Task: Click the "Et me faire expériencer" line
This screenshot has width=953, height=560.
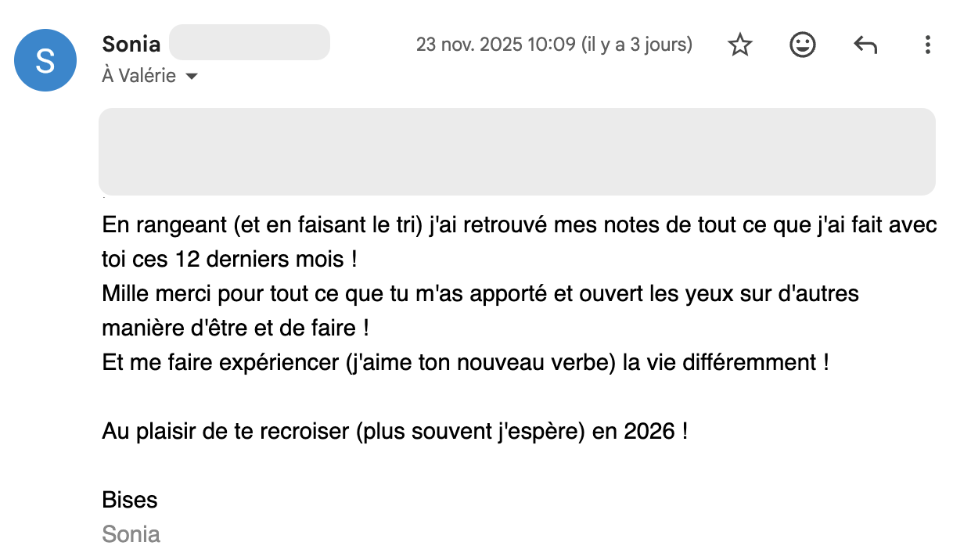Action: pos(465,363)
